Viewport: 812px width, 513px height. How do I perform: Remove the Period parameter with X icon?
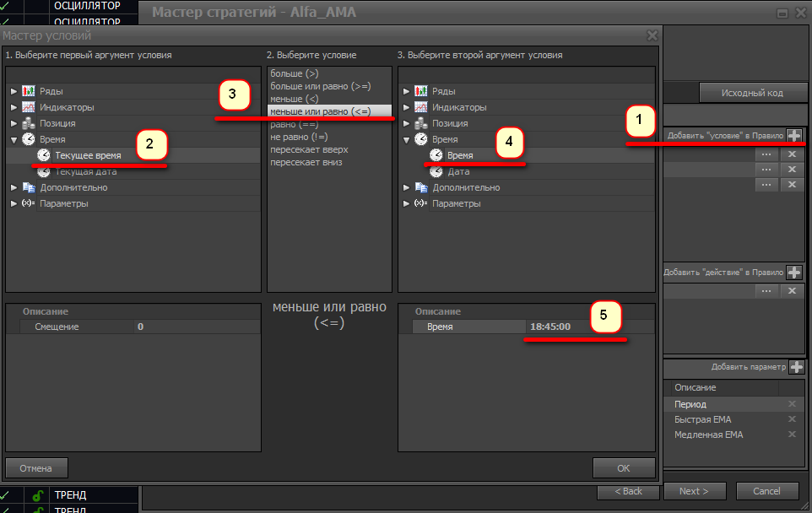tap(792, 404)
